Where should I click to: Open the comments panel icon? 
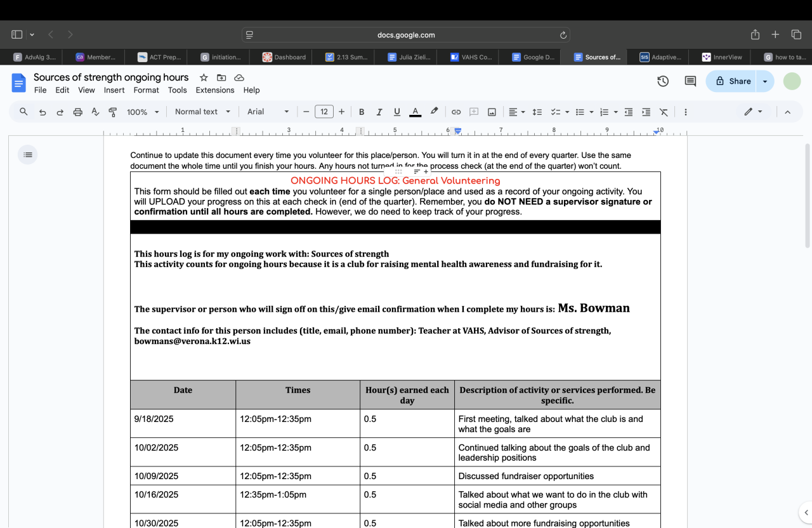pos(690,81)
